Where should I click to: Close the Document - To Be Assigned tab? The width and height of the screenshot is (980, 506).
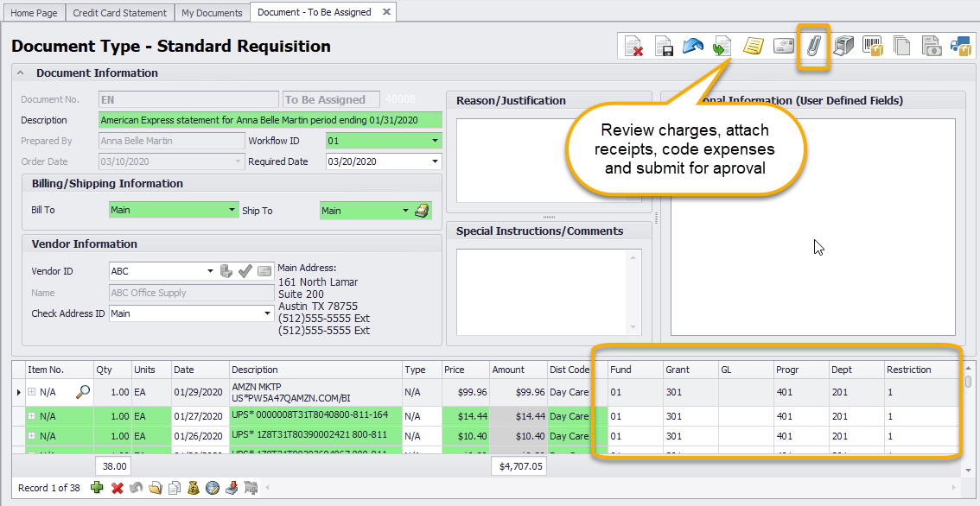(x=386, y=12)
